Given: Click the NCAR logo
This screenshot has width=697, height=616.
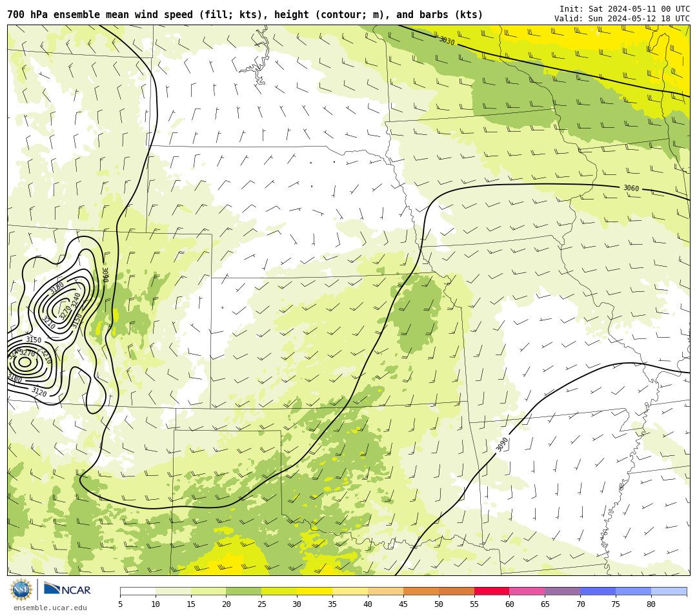Looking at the screenshot, I should [67, 590].
